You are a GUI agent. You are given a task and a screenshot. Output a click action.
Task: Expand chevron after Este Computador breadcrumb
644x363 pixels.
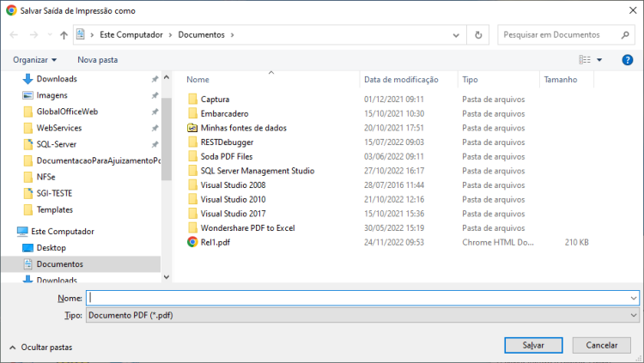coord(171,35)
